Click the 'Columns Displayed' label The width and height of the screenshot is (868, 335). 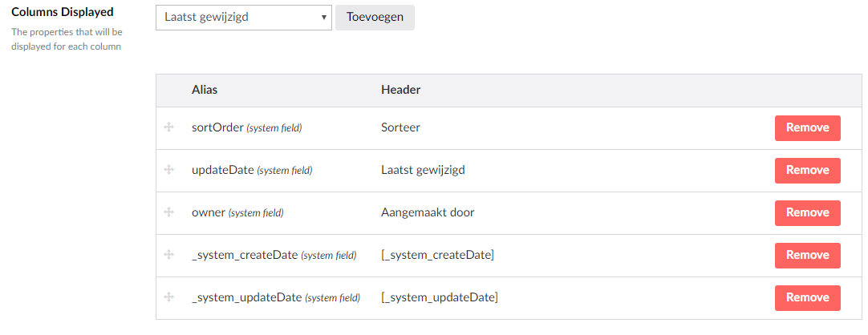click(x=63, y=12)
